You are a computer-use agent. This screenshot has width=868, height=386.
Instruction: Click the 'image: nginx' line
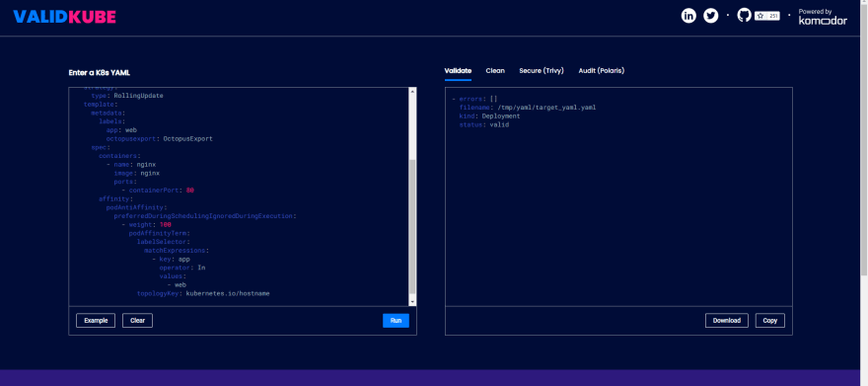tap(137, 173)
